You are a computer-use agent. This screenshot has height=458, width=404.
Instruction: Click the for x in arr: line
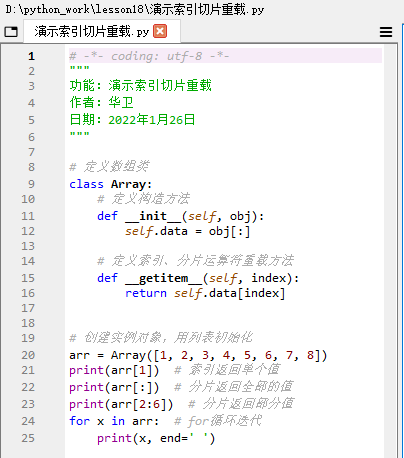pos(114,421)
